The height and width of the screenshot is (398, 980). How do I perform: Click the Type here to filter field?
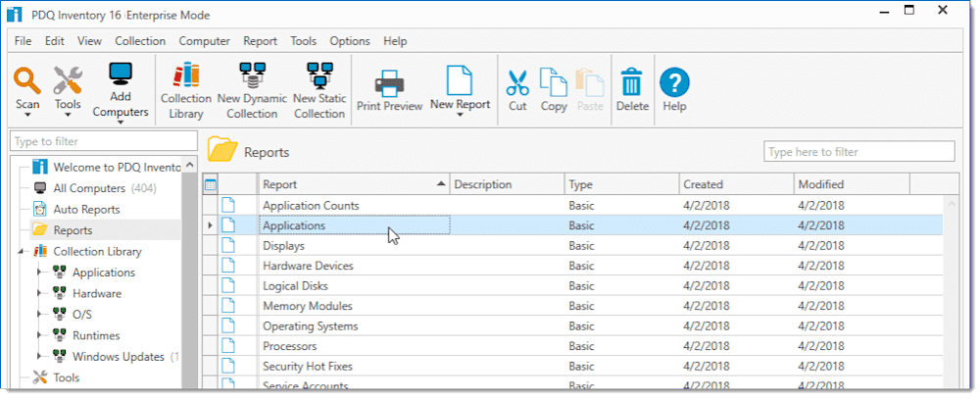(x=858, y=152)
